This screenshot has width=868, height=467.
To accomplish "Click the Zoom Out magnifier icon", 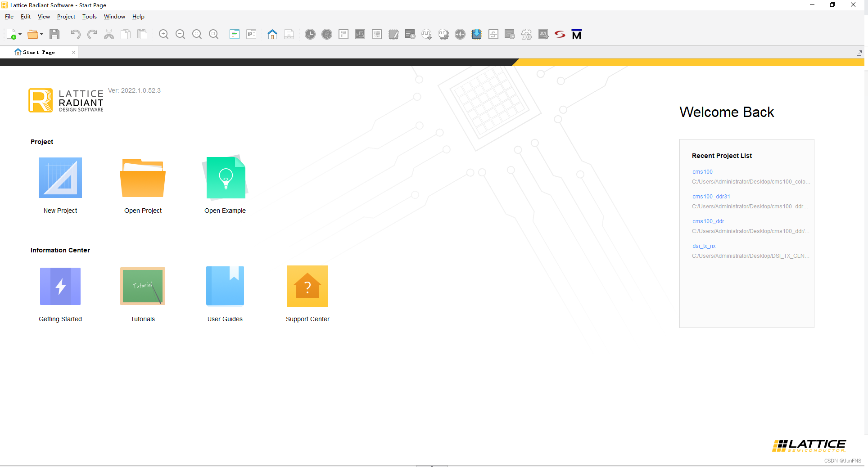I will click(180, 34).
